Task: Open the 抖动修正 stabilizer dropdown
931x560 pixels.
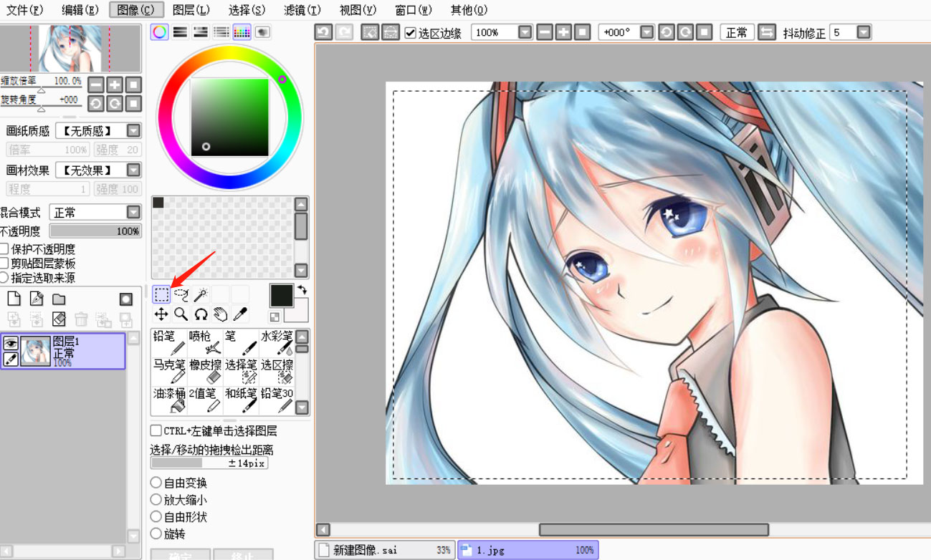Action: tap(864, 32)
